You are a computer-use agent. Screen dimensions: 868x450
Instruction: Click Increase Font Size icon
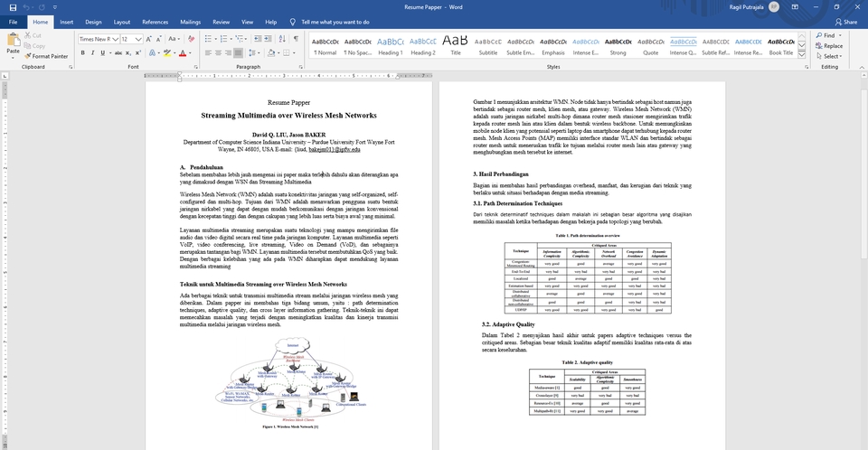pyautogui.click(x=149, y=39)
